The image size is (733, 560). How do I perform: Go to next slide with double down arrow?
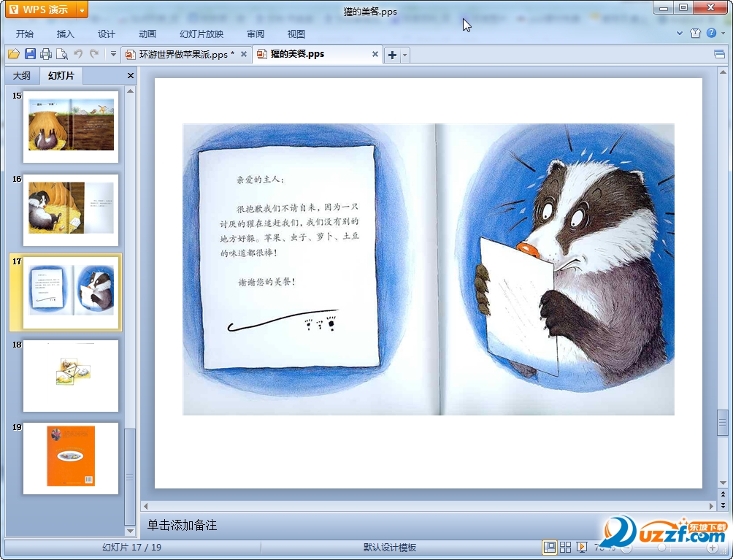pyautogui.click(x=723, y=505)
